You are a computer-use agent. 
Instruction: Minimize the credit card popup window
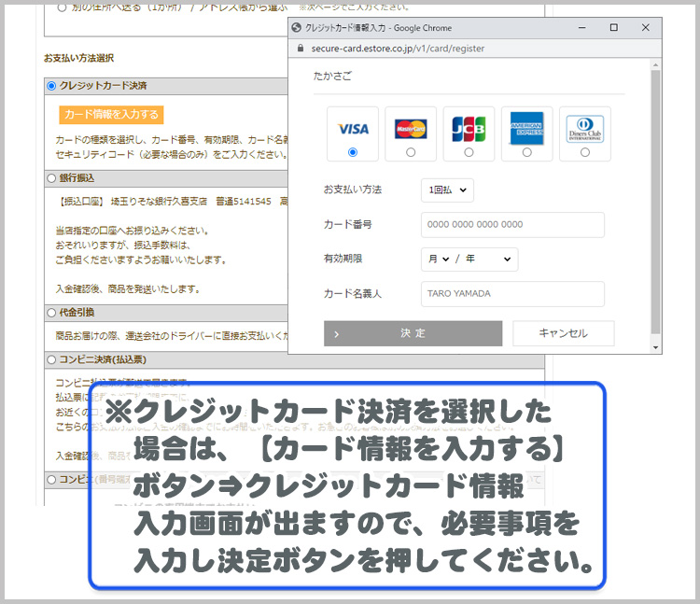tap(582, 27)
